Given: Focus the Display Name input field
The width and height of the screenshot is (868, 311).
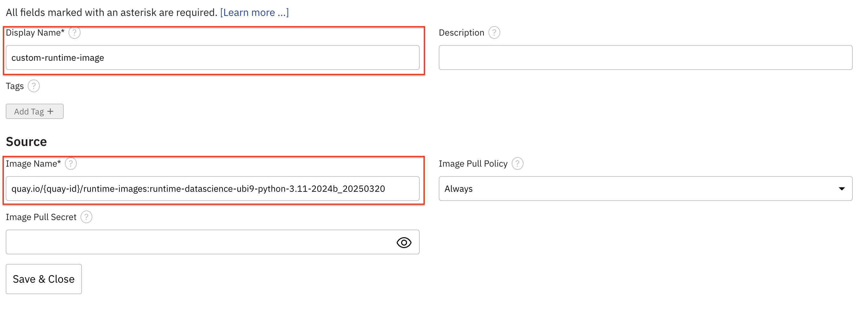Looking at the screenshot, I should click(x=213, y=58).
